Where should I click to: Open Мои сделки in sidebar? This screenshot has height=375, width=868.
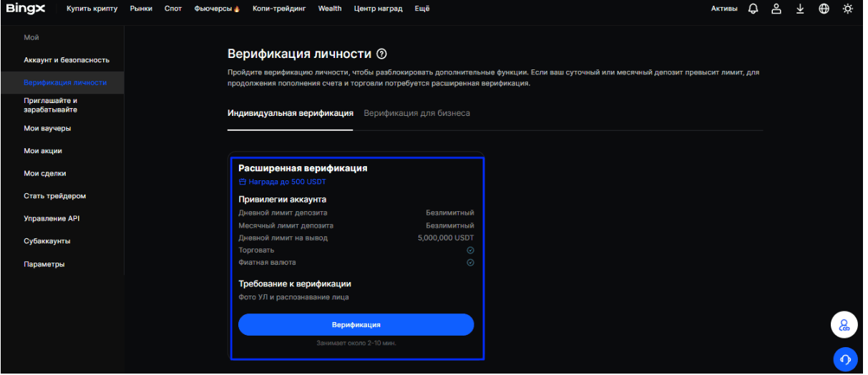coord(45,173)
